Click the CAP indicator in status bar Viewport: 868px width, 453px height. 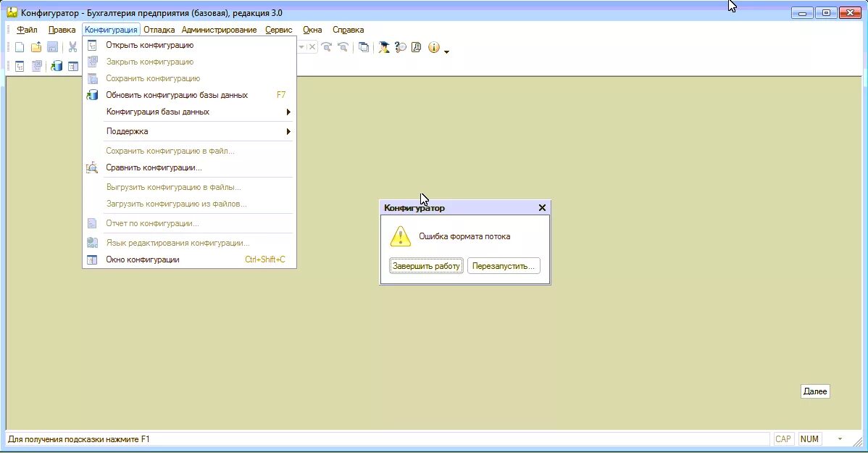(783, 439)
